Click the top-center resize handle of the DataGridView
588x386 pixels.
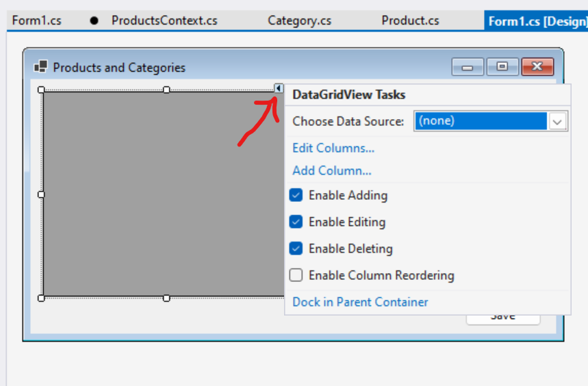pos(166,90)
